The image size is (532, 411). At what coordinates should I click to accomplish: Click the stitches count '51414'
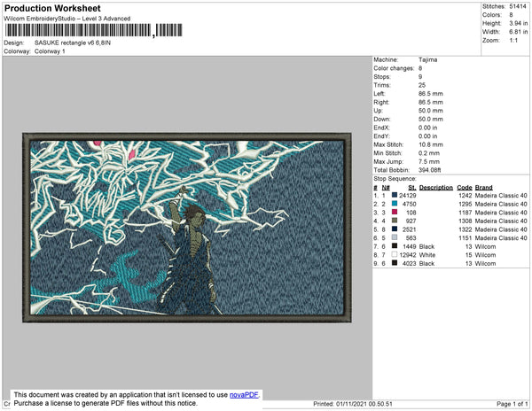[x=518, y=6]
